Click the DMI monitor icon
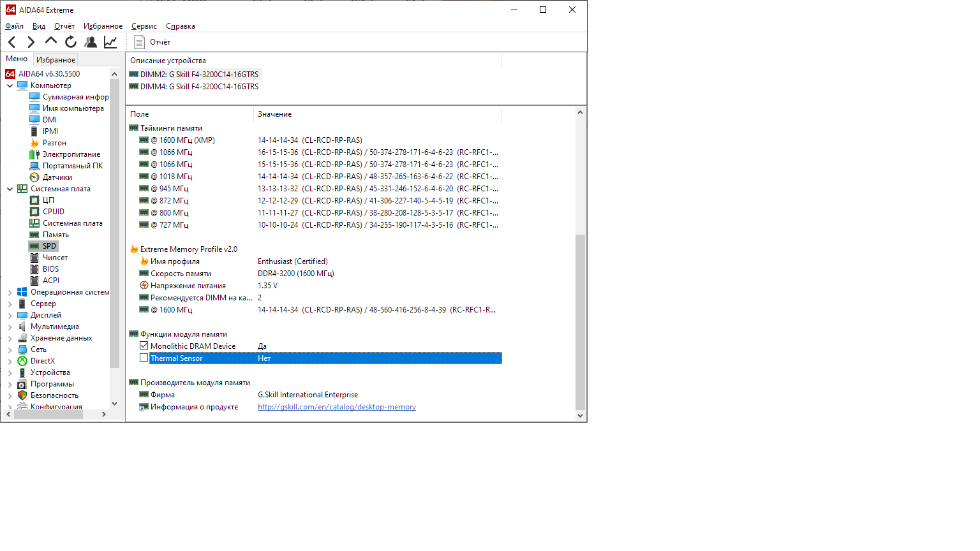980x551 pixels. click(34, 120)
